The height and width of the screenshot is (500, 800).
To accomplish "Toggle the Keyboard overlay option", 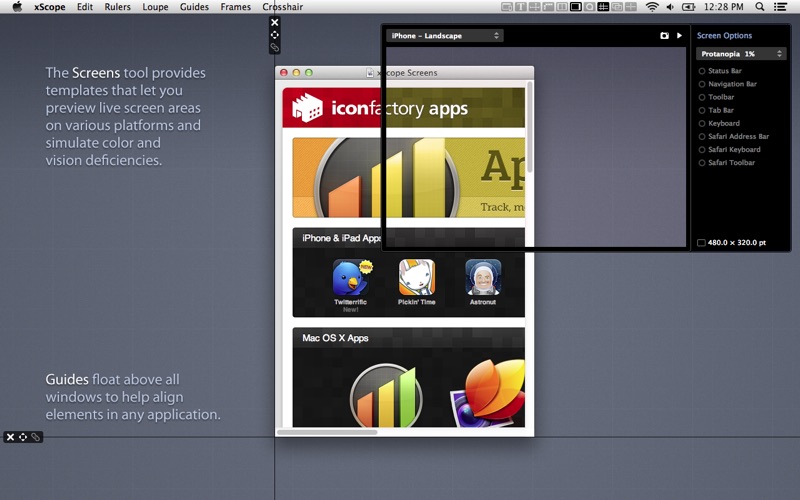I will [702, 123].
